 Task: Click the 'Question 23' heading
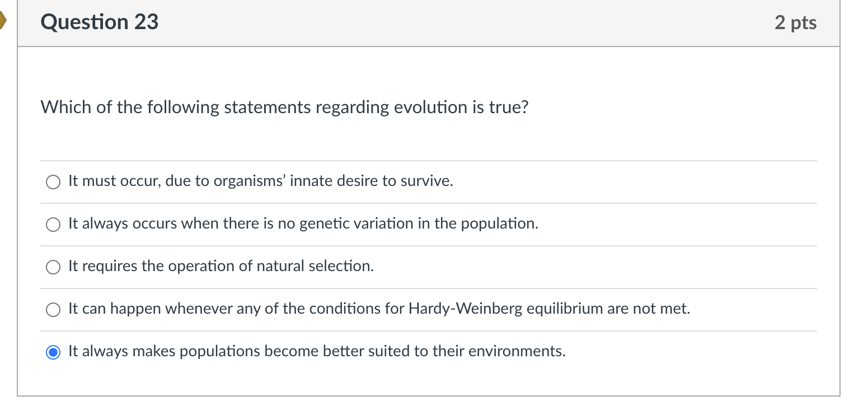(100, 22)
